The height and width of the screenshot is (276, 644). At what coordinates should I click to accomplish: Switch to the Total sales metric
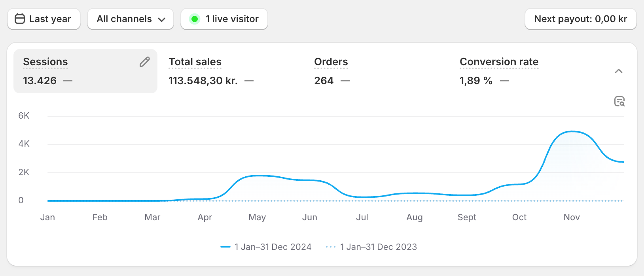pos(195,62)
